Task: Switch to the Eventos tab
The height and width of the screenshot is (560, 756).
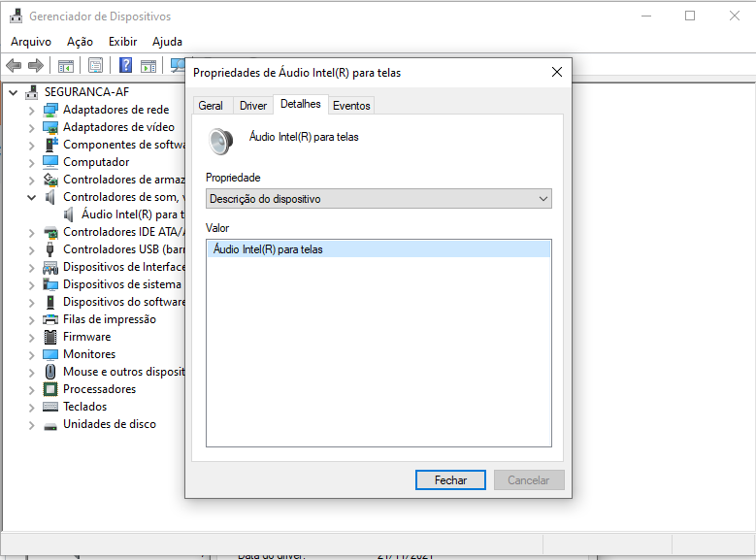Action: coord(351,106)
